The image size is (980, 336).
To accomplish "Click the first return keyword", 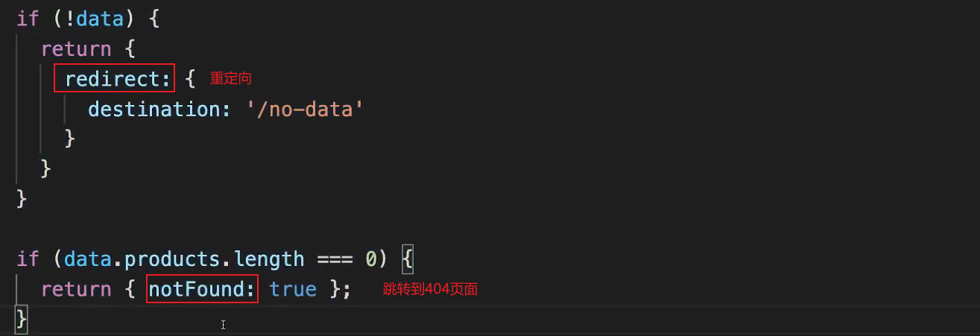I will 76,49.
